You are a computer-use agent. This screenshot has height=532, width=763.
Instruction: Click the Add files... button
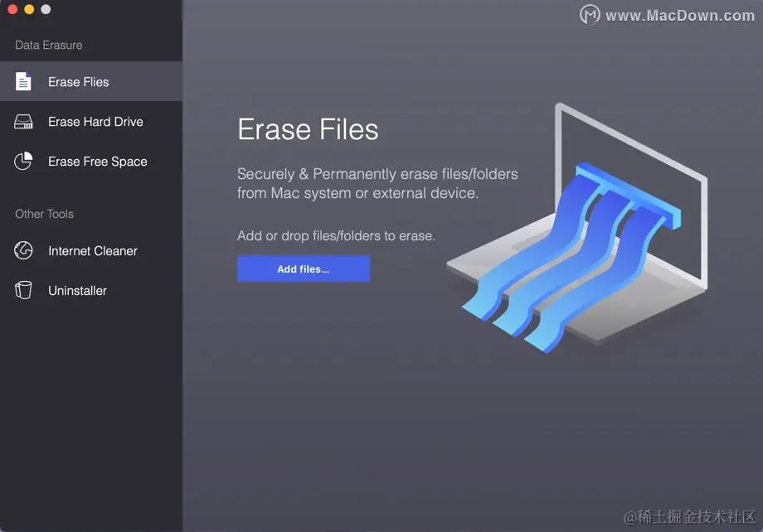(304, 269)
